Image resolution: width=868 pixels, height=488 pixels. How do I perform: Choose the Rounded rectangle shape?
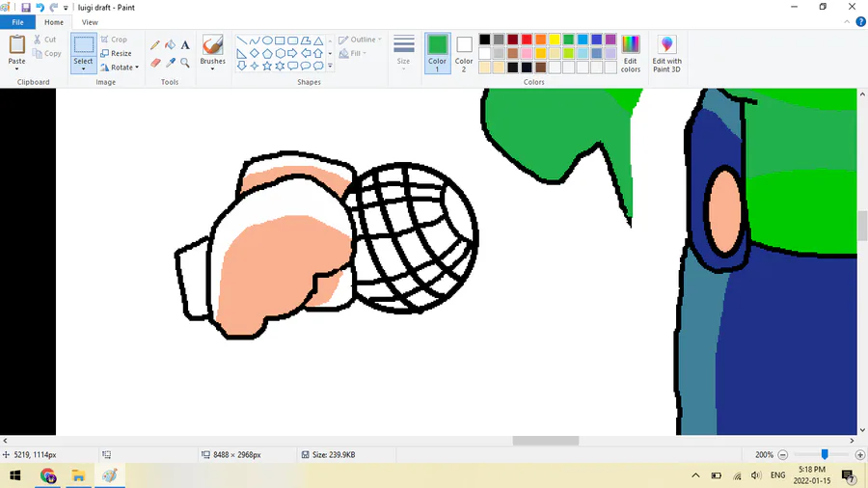292,41
